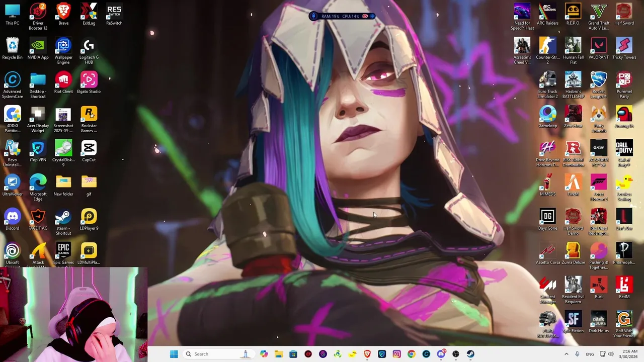Open the Assetto Corsa desktop shortcut
This screenshot has width=644, height=362.
(x=548, y=253)
